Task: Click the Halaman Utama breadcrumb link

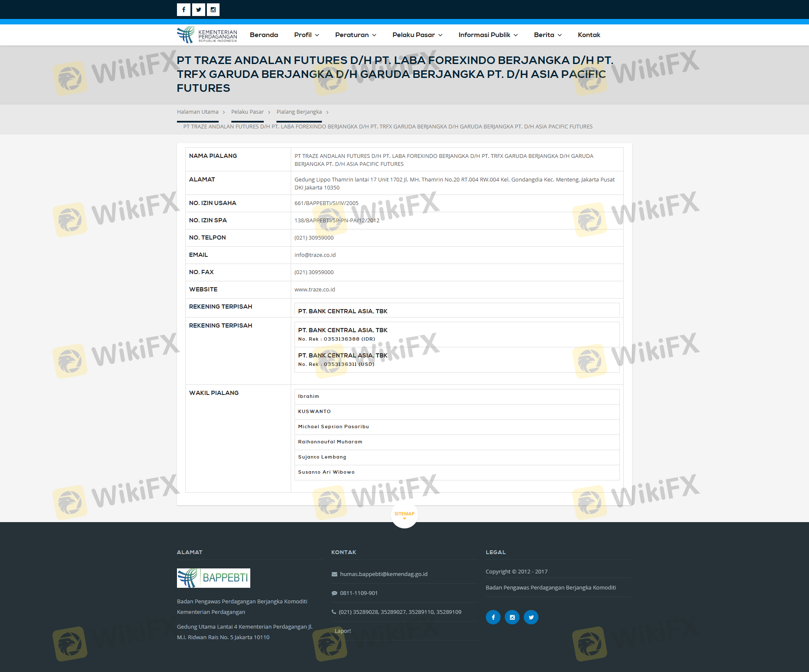Action: (198, 112)
